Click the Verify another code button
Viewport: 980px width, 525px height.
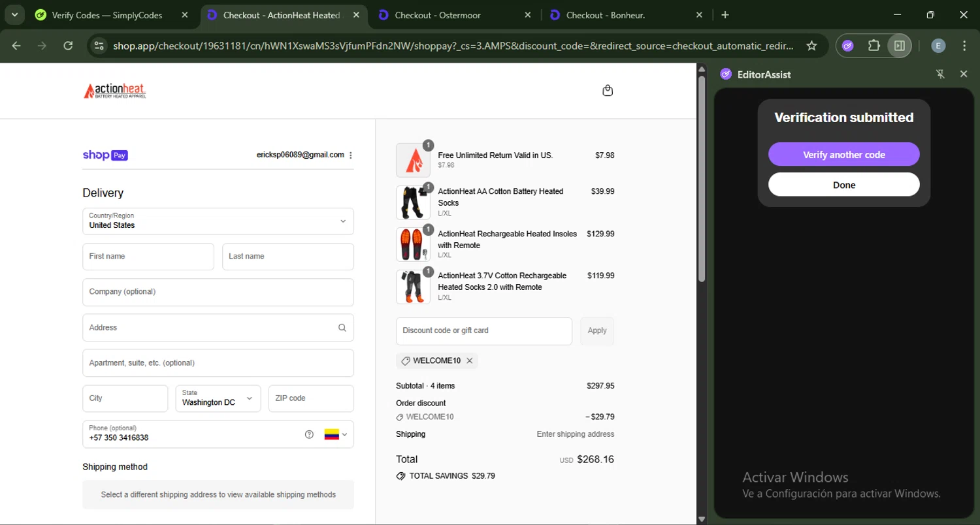tap(844, 155)
